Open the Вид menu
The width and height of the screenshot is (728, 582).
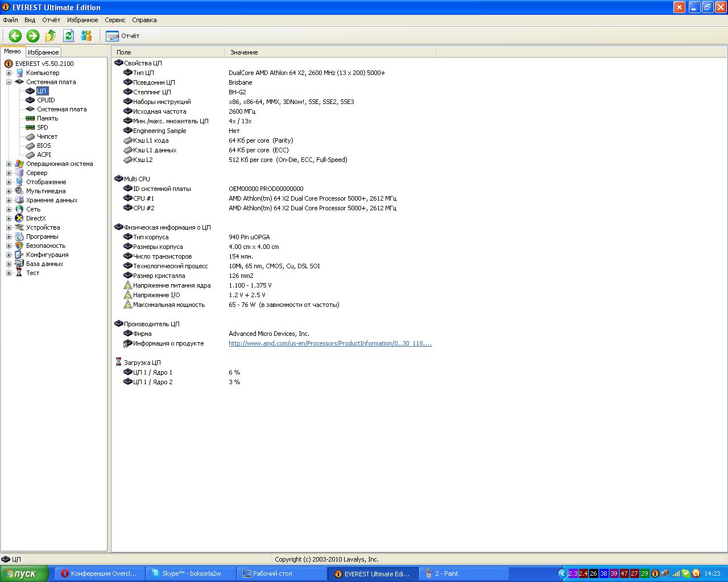pos(30,20)
